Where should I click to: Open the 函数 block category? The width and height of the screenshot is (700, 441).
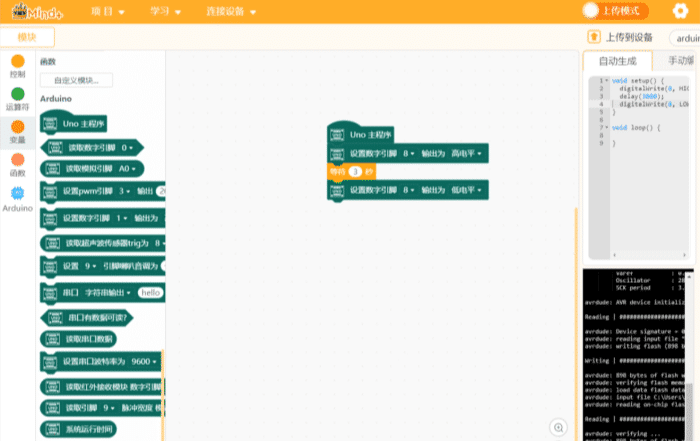tap(17, 161)
